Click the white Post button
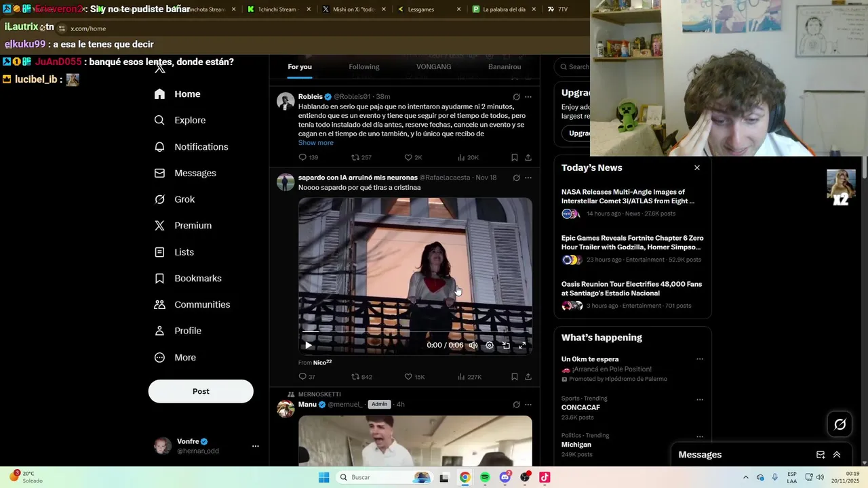Image resolution: width=868 pixels, height=488 pixels. coord(201,391)
